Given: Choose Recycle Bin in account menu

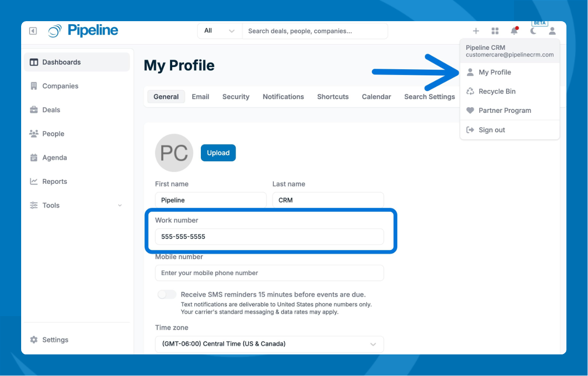Looking at the screenshot, I should coord(497,91).
